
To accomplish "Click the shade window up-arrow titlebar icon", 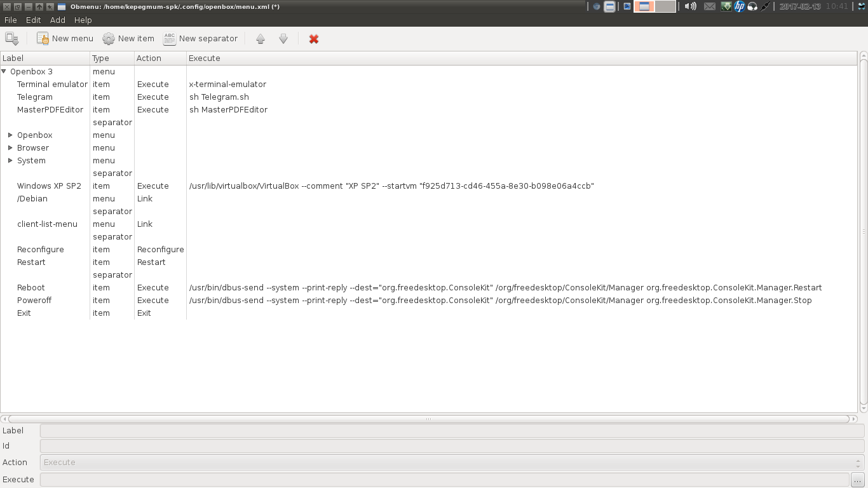I will pyautogui.click(x=39, y=6).
